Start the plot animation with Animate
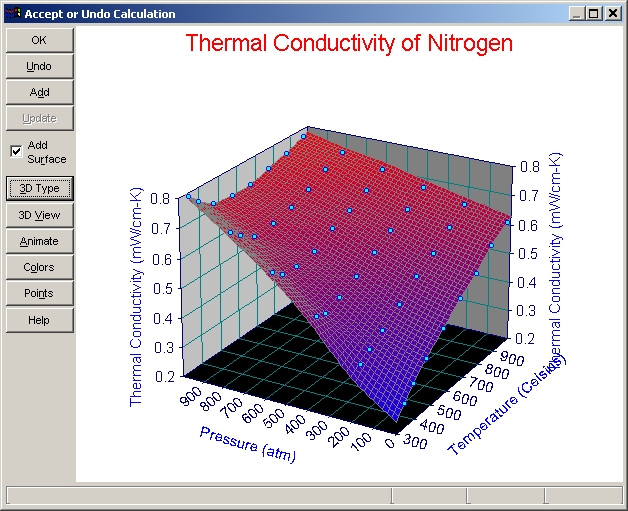Viewport: 628px width, 511px height. point(39,241)
